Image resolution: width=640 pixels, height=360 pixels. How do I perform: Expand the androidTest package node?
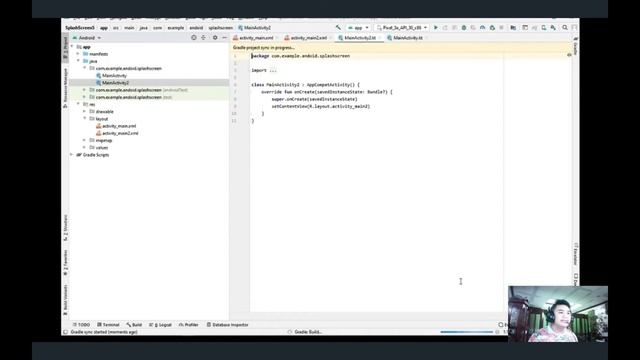coord(85,90)
